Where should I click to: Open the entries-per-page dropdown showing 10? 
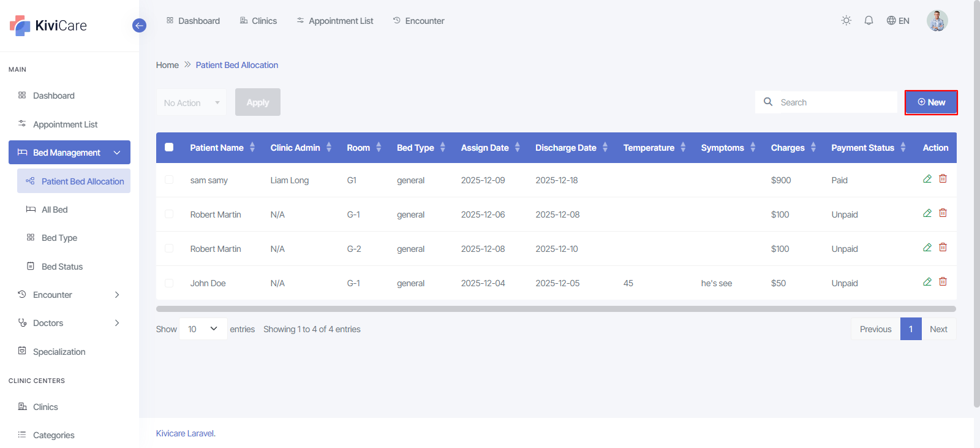pyautogui.click(x=203, y=329)
